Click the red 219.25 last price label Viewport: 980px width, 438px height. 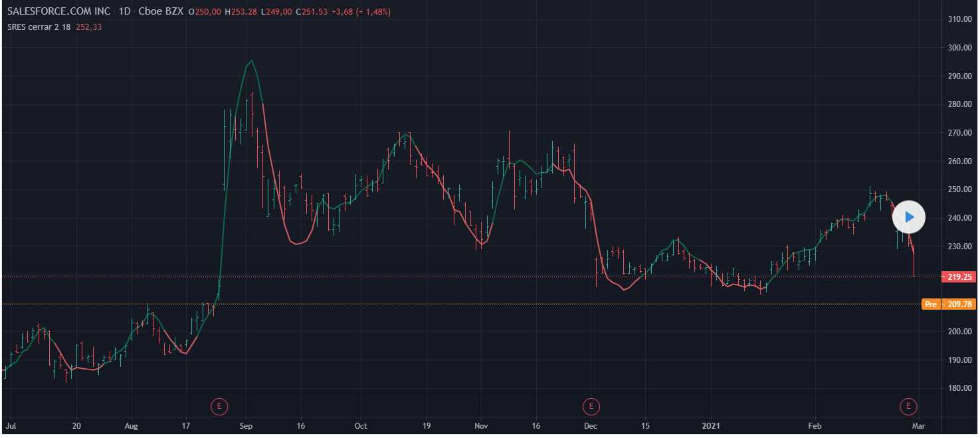[957, 276]
